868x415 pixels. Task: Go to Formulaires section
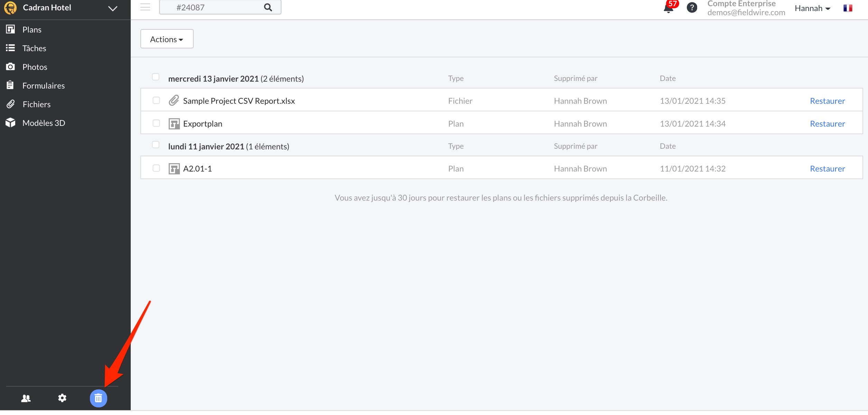point(44,86)
